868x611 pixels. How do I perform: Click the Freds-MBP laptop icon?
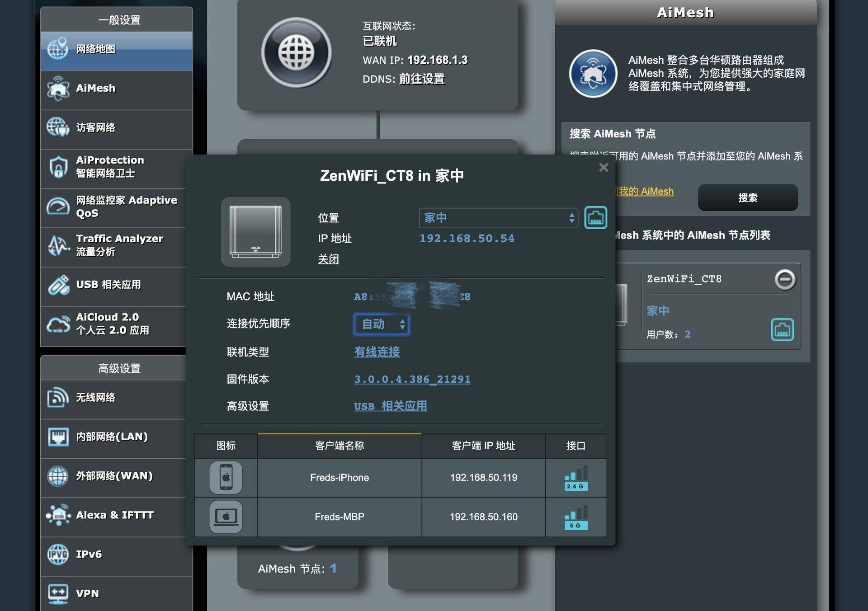click(x=226, y=517)
